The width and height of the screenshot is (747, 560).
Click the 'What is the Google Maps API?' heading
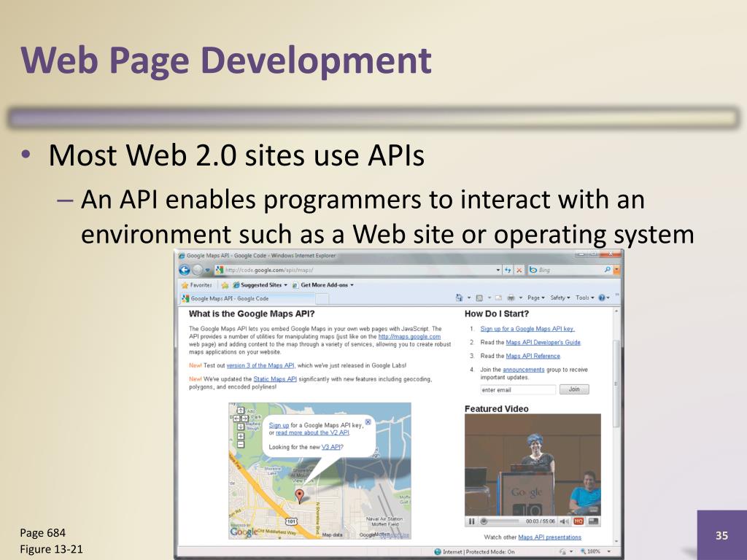tap(252, 314)
